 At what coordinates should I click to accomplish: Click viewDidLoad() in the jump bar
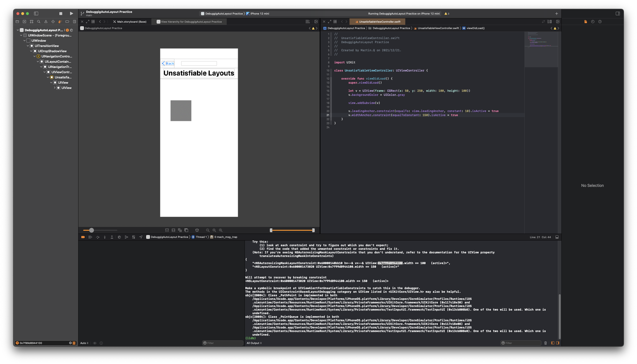(475, 28)
